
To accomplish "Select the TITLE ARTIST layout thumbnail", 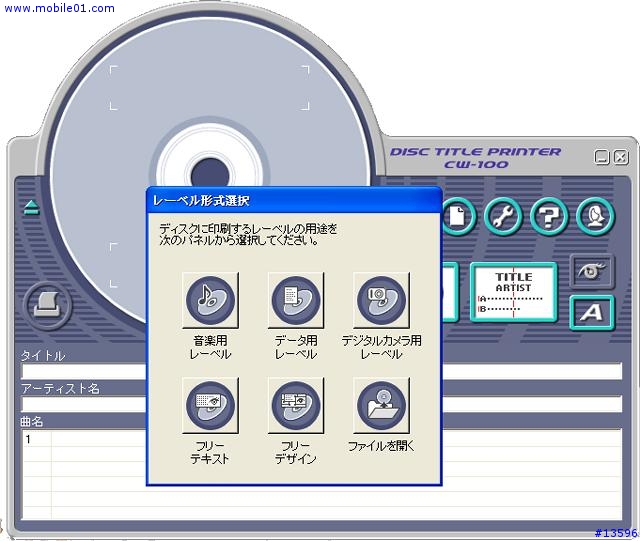I will tap(513, 292).
